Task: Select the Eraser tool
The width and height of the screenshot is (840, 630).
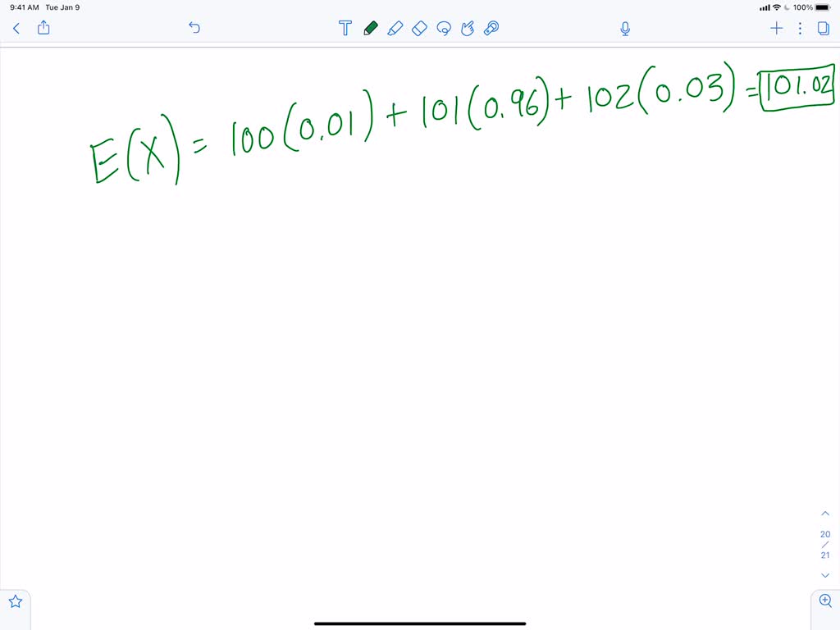Action: (419, 28)
